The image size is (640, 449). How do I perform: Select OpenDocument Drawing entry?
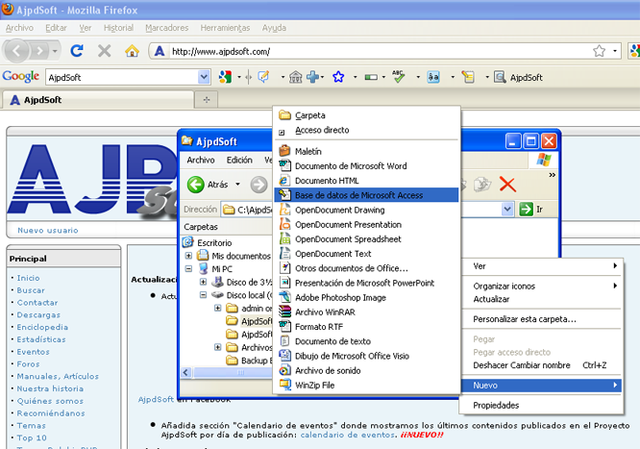(367, 210)
